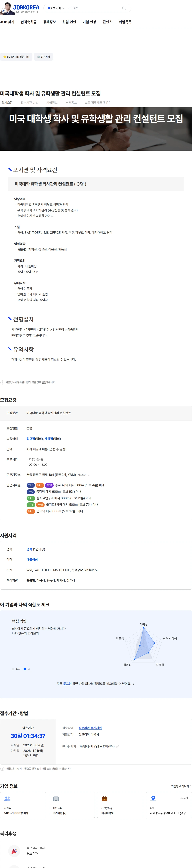The image size is (192, 868).
Task: Click the arrow after 적합도를 비교해볼 수 있어요
Action: pyautogui.click(x=133, y=684)
